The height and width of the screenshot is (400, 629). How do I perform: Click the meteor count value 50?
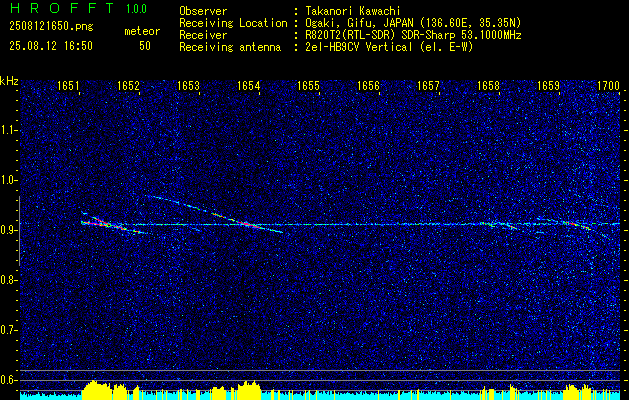[145, 46]
